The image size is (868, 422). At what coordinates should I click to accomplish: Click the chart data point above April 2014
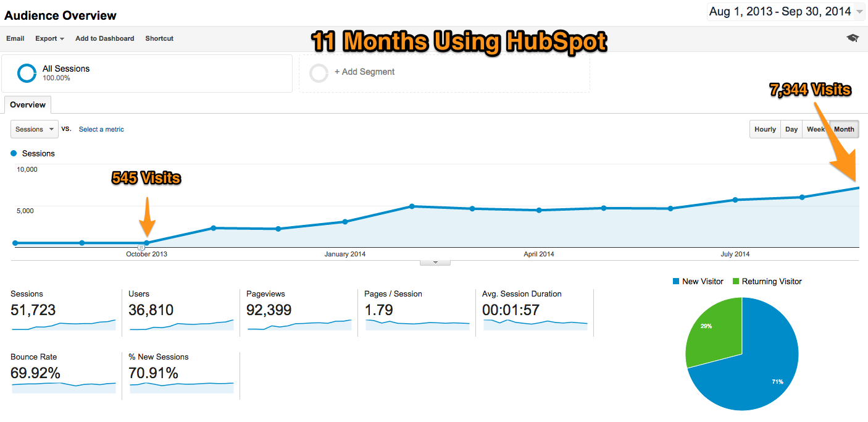[x=539, y=210]
